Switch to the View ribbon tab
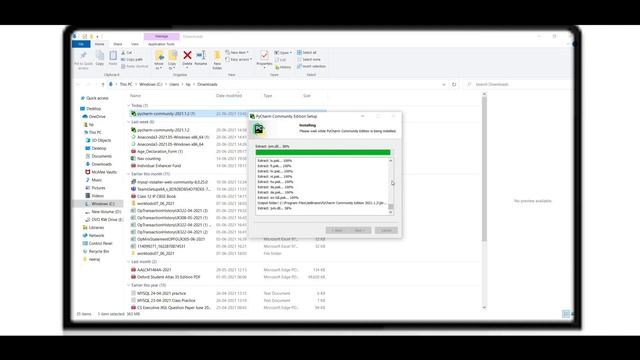This screenshot has height=360, width=640. click(x=135, y=44)
